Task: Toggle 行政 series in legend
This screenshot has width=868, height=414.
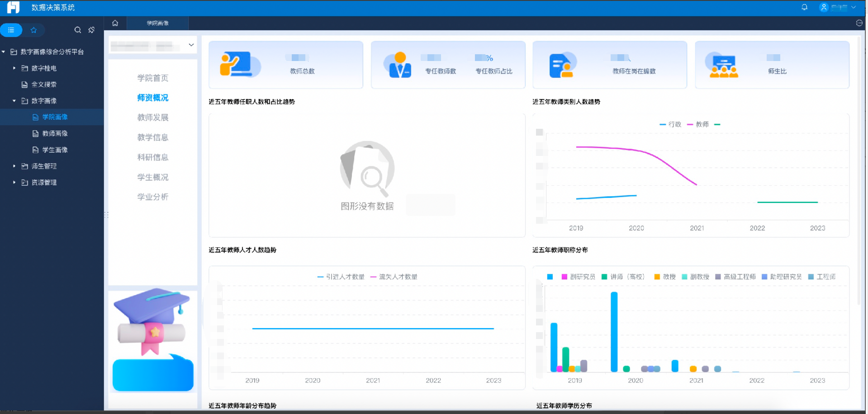Action: tap(670, 124)
